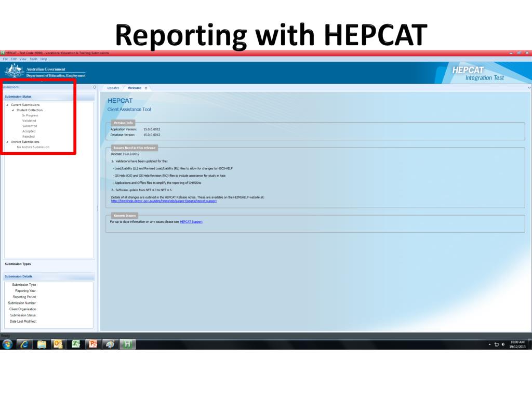Open the Help menu
Viewport: 532px width, 399px height.
[x=44, y=59]
